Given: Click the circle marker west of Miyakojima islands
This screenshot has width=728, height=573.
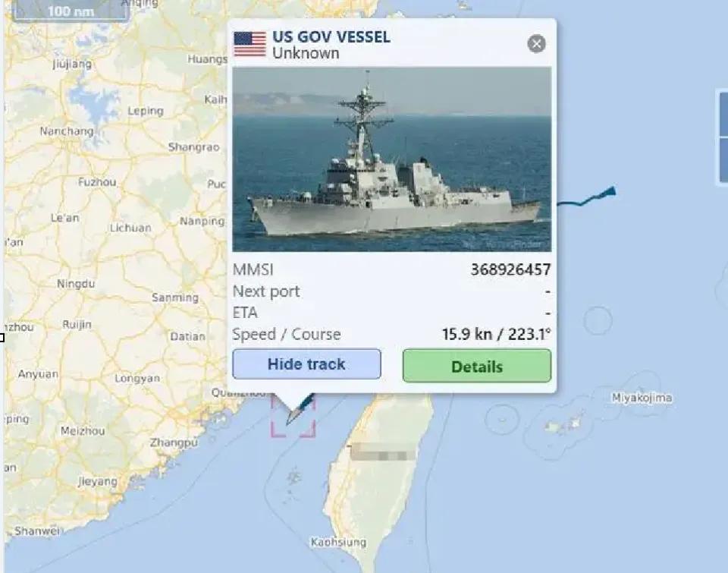Looking at the screenshot, I should (x=501, y=419).
